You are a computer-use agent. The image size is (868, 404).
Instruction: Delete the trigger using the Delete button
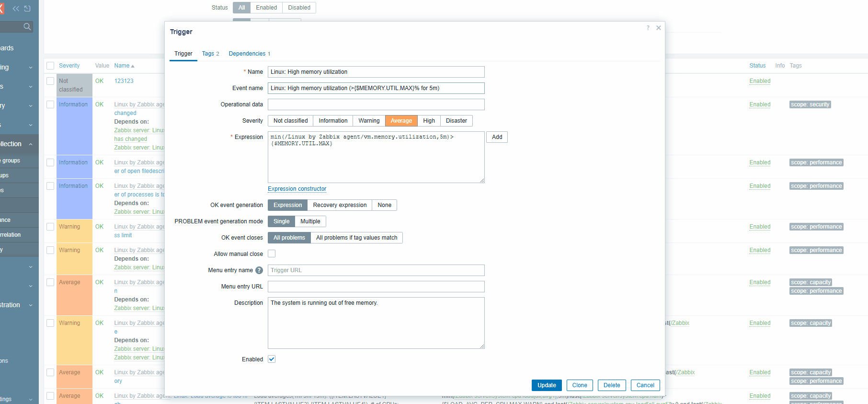(x=612, y=385)
